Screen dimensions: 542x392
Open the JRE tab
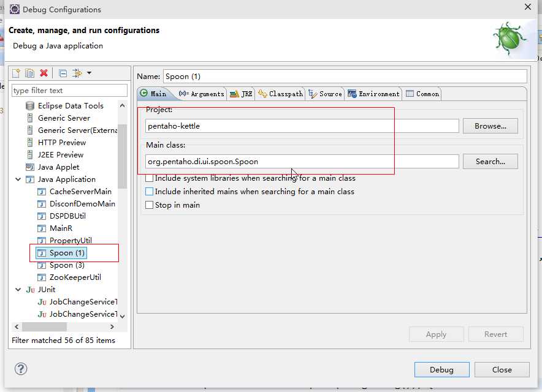click(x=241, y=94)
